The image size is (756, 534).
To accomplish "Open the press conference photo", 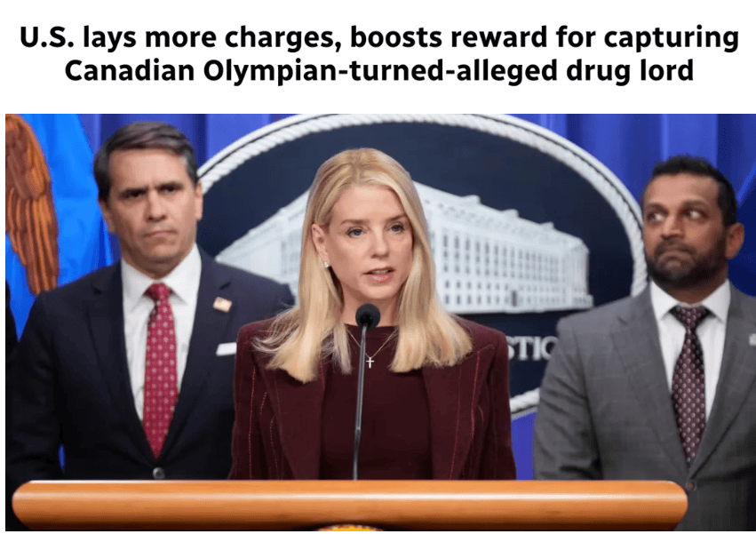I will (x=380, y=323).
